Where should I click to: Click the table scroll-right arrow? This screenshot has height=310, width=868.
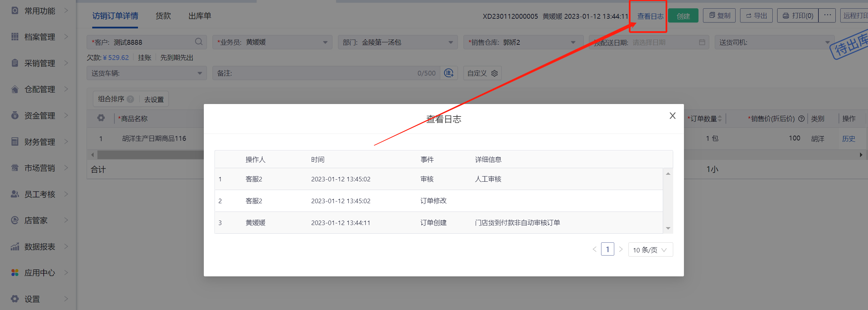pyautogui.click(x=861, y=155)
